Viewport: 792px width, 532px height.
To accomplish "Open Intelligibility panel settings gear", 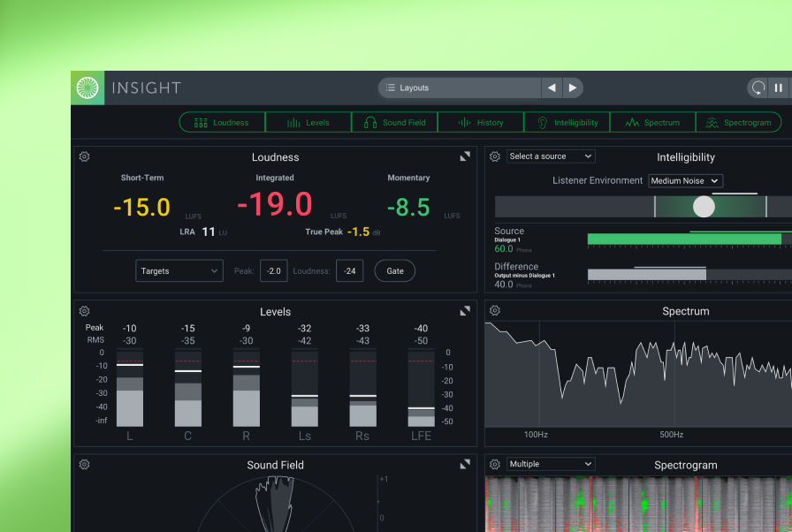I will coord(495,156).
